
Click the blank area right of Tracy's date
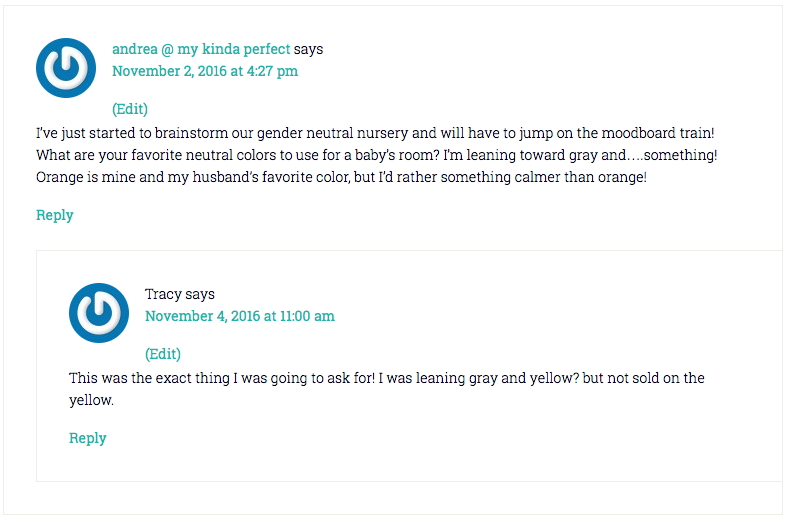tap(554, 316)
